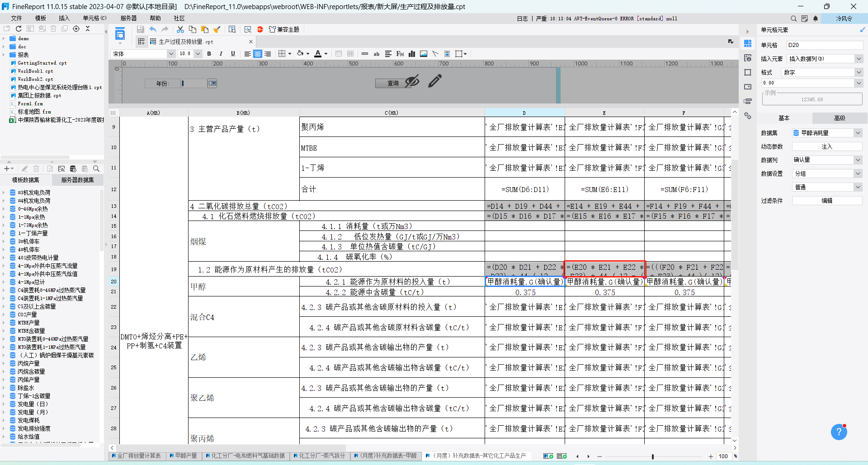868x465 pixels.
Task: Align cell text center
Action: coord(258,54)
